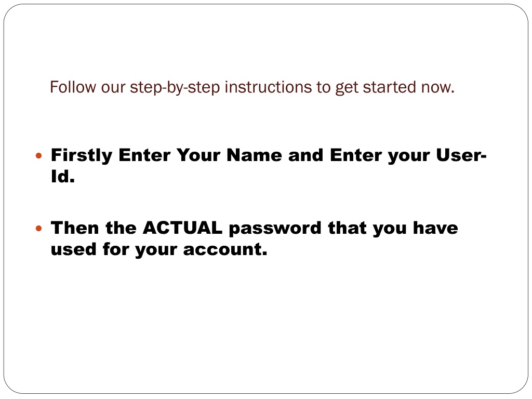Click the word "ACTUAL" in second bullet
The image size is (532, 399).
182,228
